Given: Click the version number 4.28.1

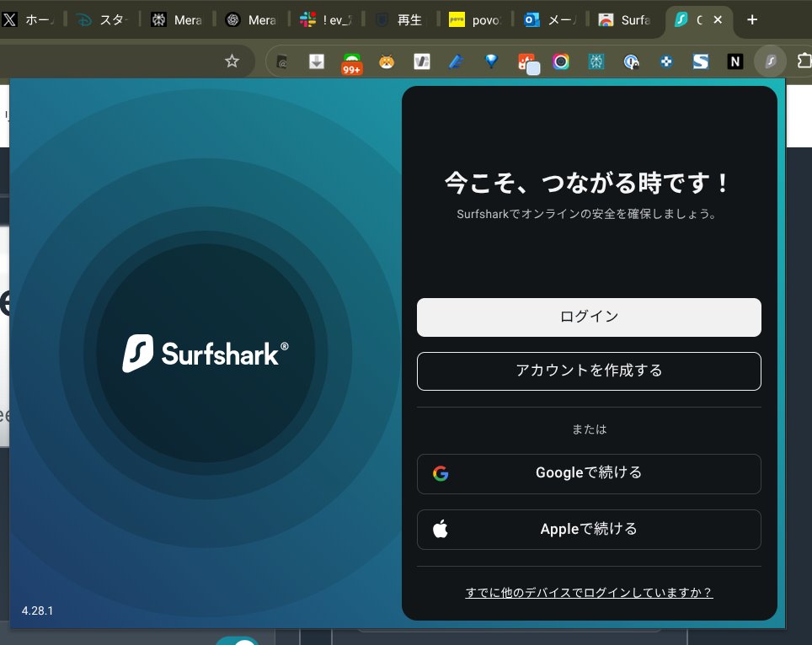Looking at the screenshot, I should point(37,610).
